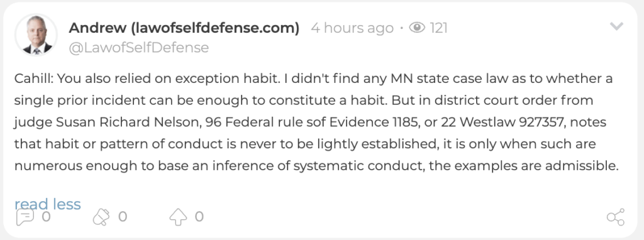
Task: Expand the post options chevron
Action: coord(616,26)
